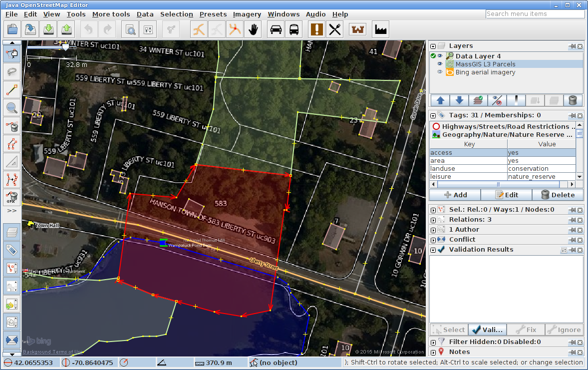
Task: Expand the Notes panel
Action: point(433,352)
